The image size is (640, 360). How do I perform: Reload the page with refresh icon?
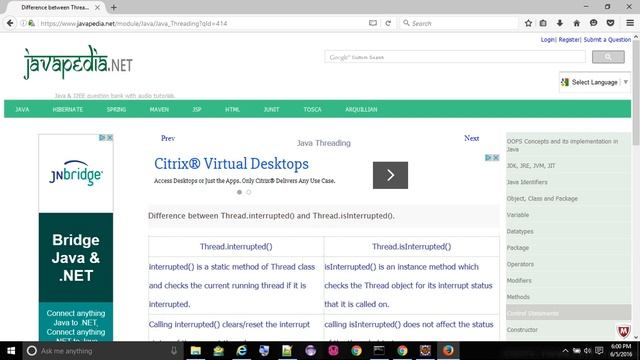[x=388, y=23]
